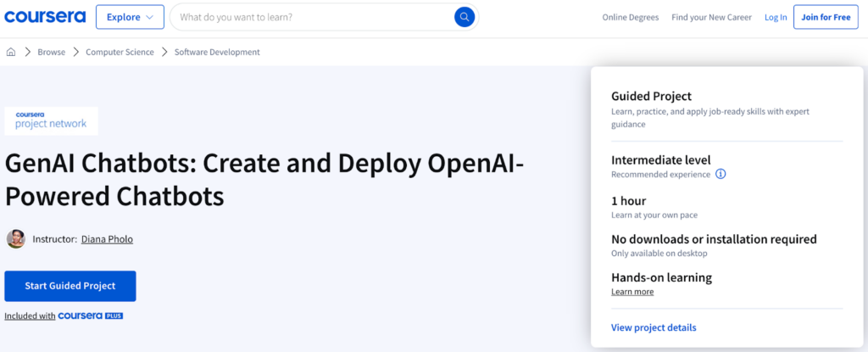Open instructor Diana Pholo's profile
This screenshot has width=868, height=352.
pos(107,239)
